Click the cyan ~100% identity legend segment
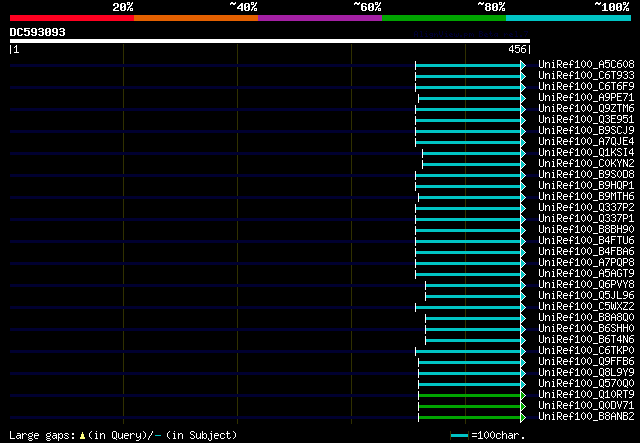The image size is (640, 443). pyautogui.click(x=569, y=18)
